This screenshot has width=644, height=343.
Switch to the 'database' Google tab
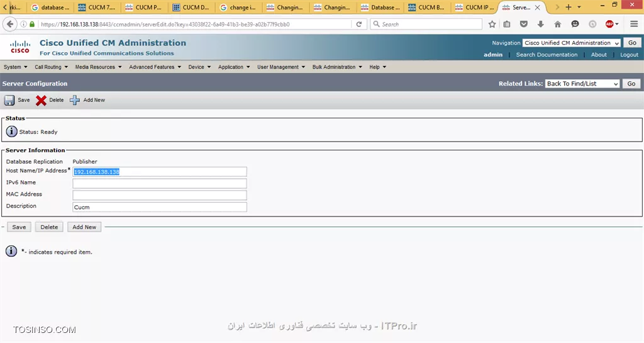tap(50, 8)
